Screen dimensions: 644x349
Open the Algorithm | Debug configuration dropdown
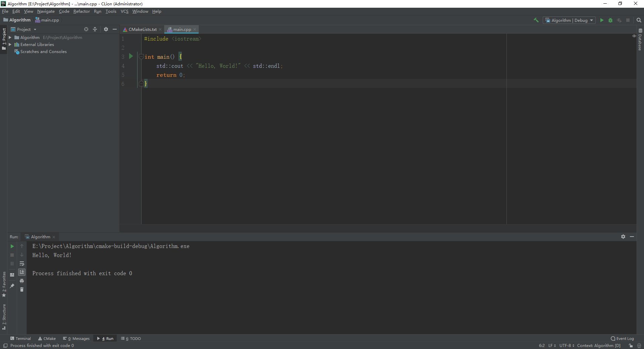569,20
